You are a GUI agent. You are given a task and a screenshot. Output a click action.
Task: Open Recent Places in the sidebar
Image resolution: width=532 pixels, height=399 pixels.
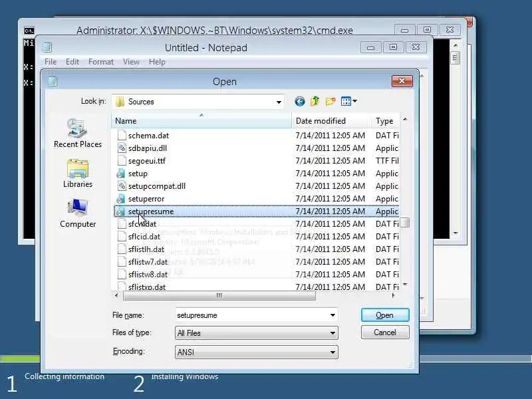(78, 133)
